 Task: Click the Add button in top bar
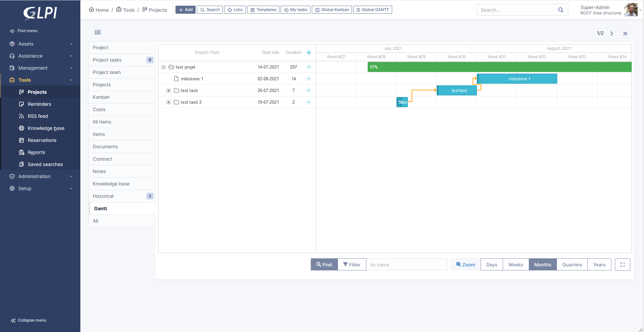coord(186,10)
